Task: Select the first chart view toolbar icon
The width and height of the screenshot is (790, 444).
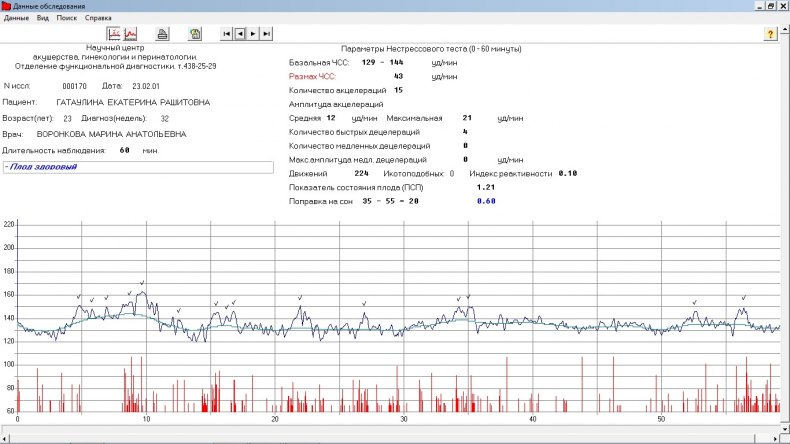Action: tap(114, 34)
